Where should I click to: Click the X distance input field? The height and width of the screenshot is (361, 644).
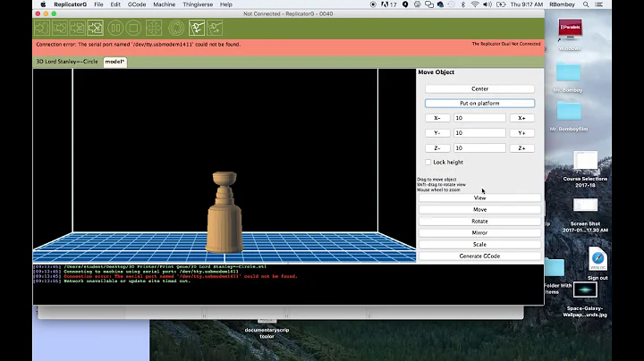479,118
